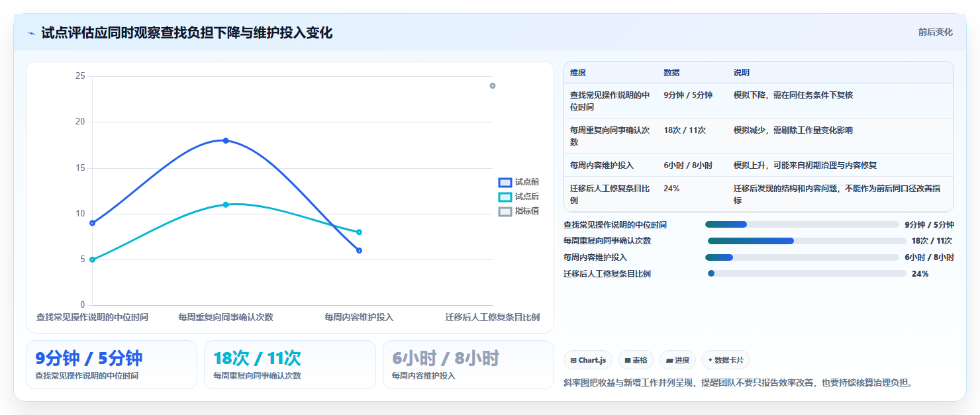Click the 24% value beside the progress bar
Viewport: 980px width, 415px height.
click(920, 273)
